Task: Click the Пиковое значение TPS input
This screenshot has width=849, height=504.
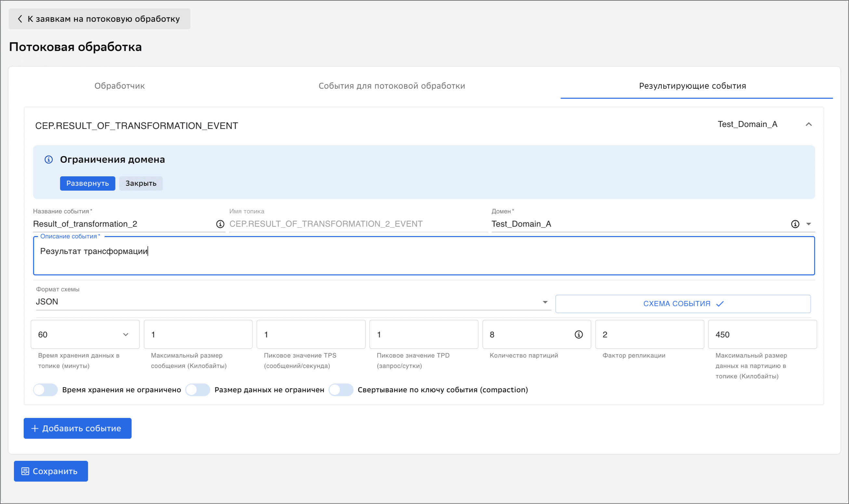Action: (x=311, y=334)
